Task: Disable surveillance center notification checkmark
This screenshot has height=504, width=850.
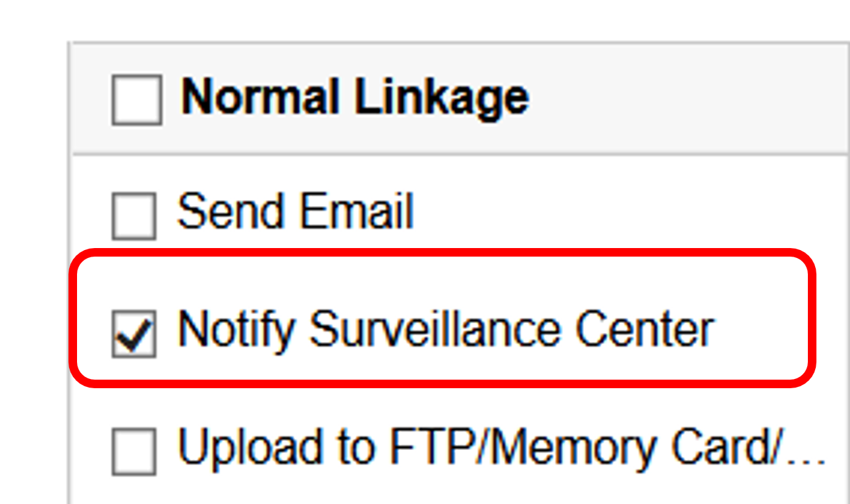Action: point(134,334)
